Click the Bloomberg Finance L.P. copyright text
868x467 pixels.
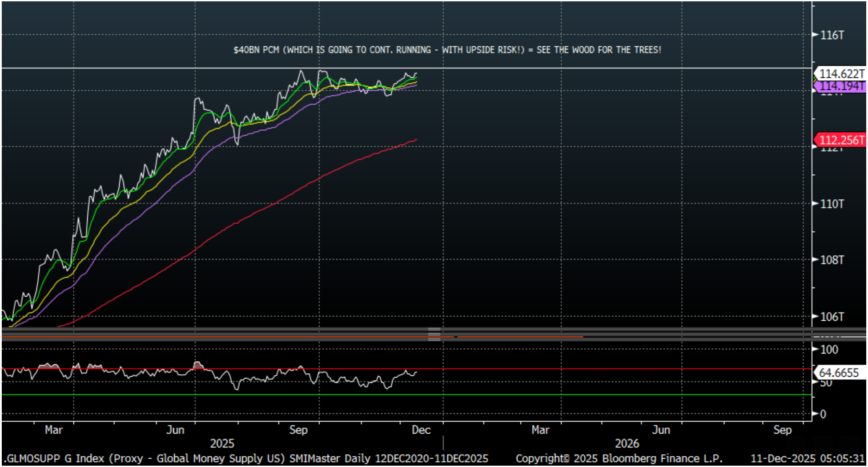(x=619, y=458)
